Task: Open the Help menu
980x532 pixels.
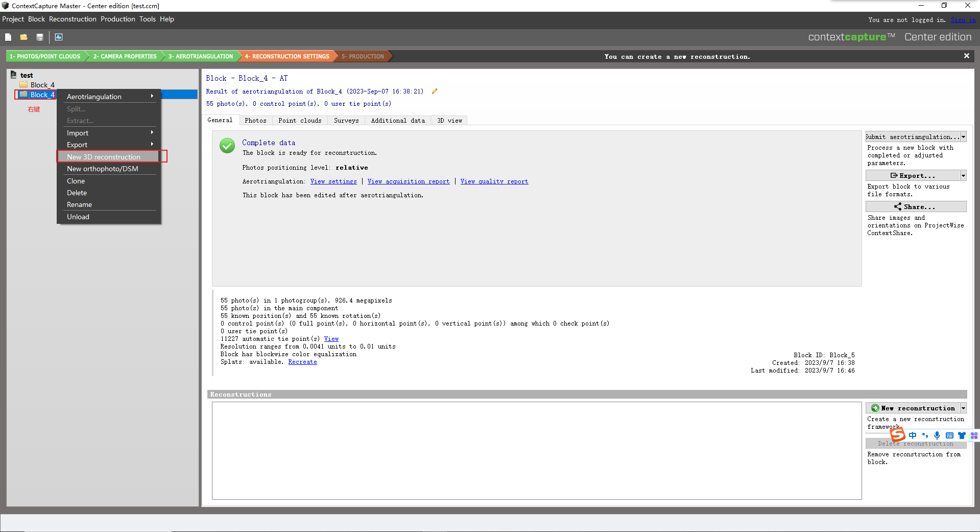Action: 167,19
